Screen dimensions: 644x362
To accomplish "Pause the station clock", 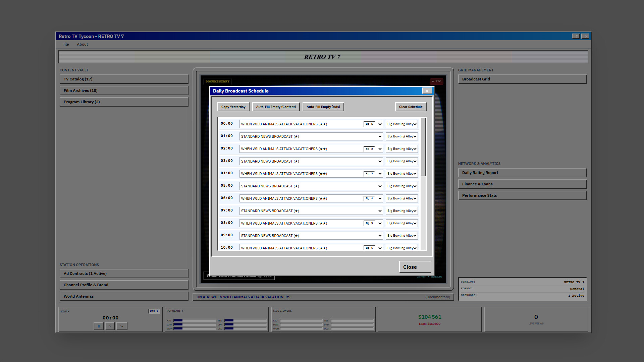I will (99, 326).
